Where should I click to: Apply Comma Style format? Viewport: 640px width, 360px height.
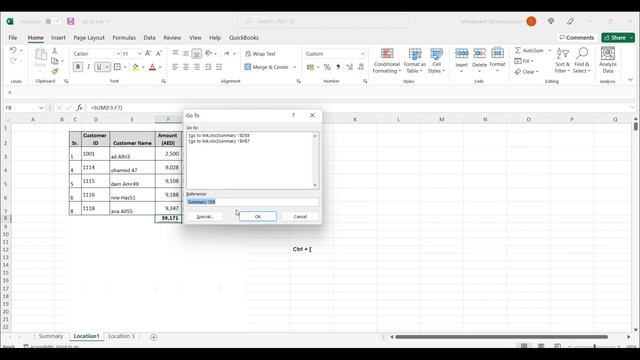pos(338,67)
